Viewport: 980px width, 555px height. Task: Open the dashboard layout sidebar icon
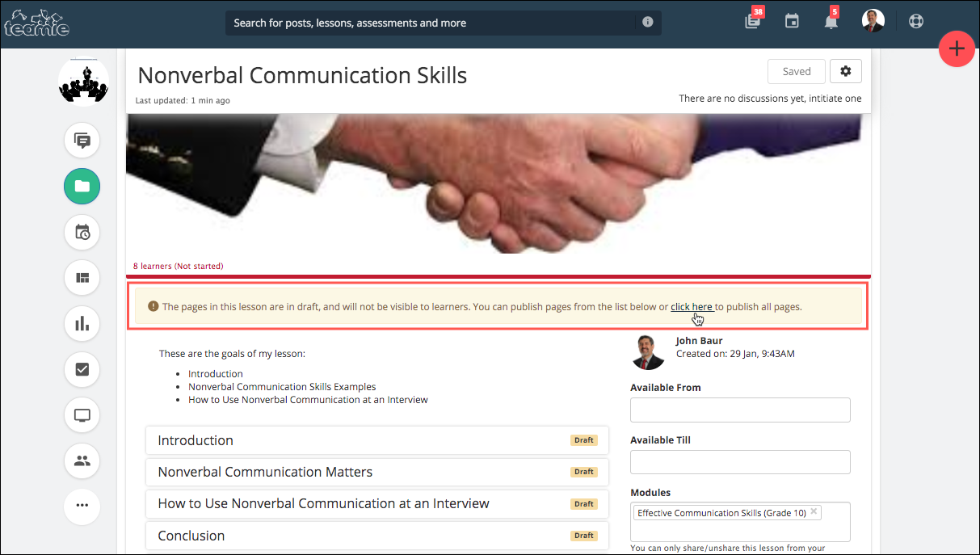pyautogui.click(x=82, y=278)
